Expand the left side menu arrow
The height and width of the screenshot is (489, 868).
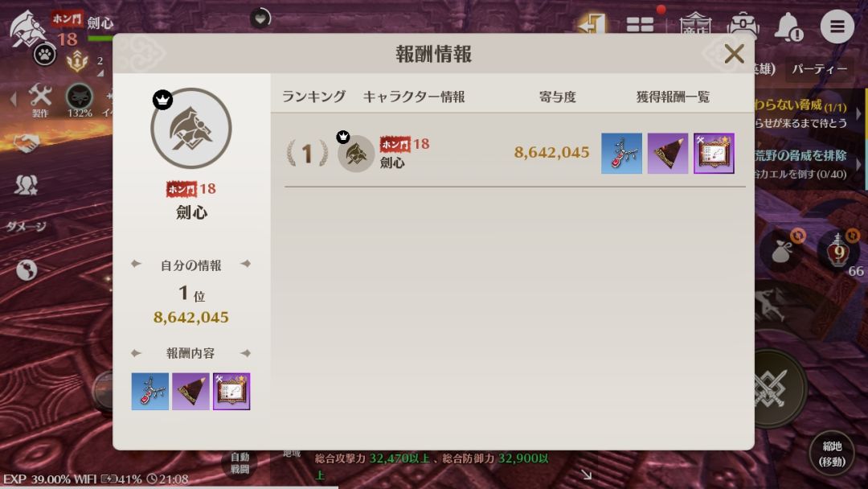coord(14,100)
